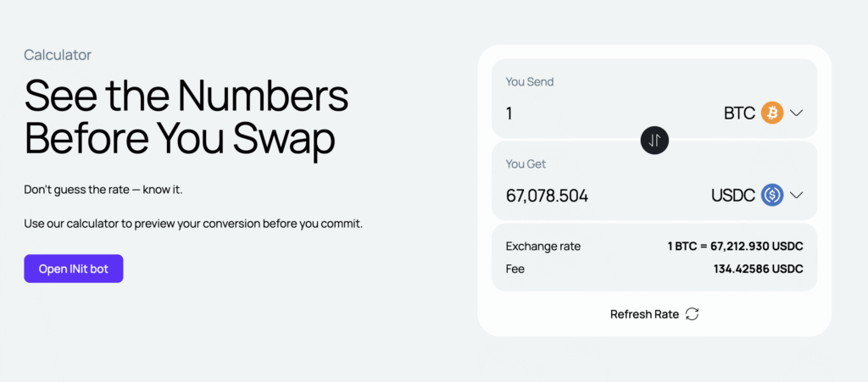Click the USDC currency label

[x=733, y=196]
